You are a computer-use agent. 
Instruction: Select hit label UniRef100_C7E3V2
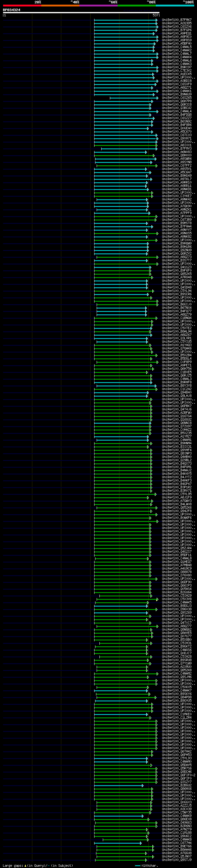click(177, 71)
